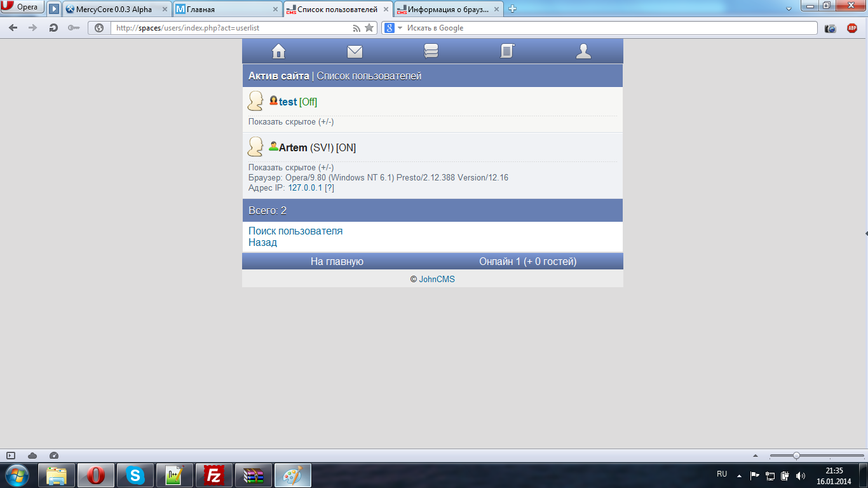Open Skype from the taskbar

click(x=135, y=475)
